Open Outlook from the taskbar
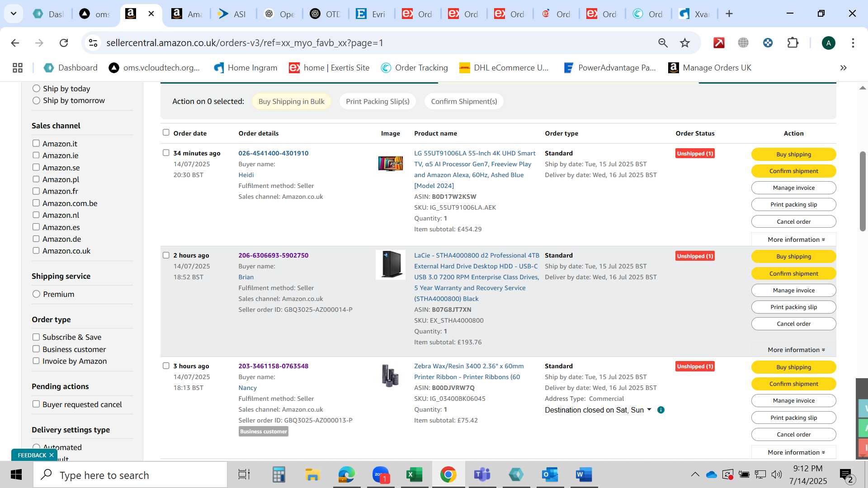The height and width of the screenshot is (488, 868). click(550, 474)
